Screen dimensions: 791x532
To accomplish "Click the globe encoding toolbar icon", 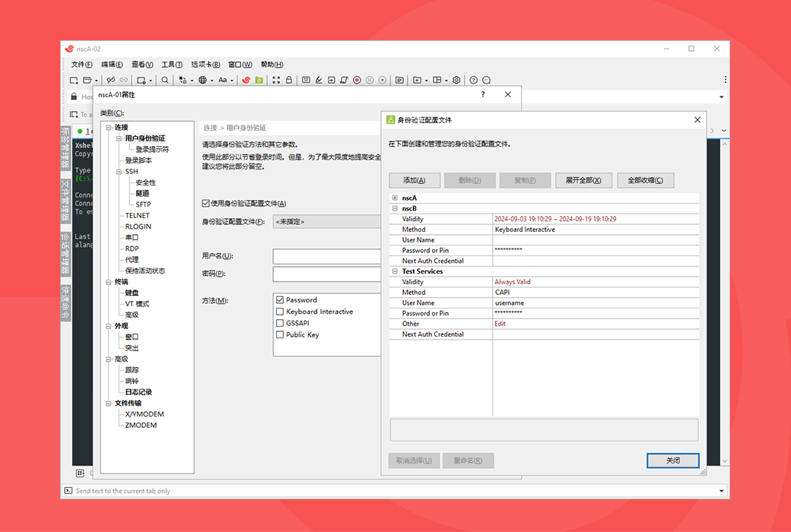I will pyautogui.click(x=202, y=80).
